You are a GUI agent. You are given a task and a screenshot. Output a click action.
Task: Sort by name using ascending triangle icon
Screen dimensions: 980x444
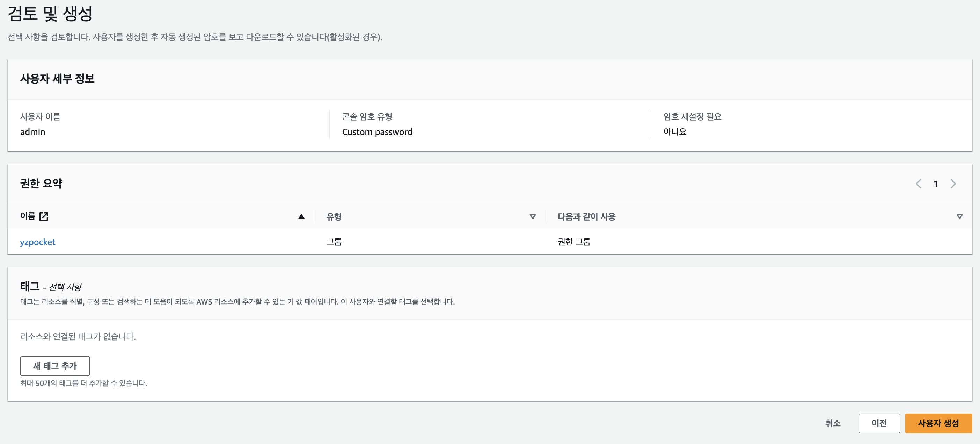[x=301, y=217]
